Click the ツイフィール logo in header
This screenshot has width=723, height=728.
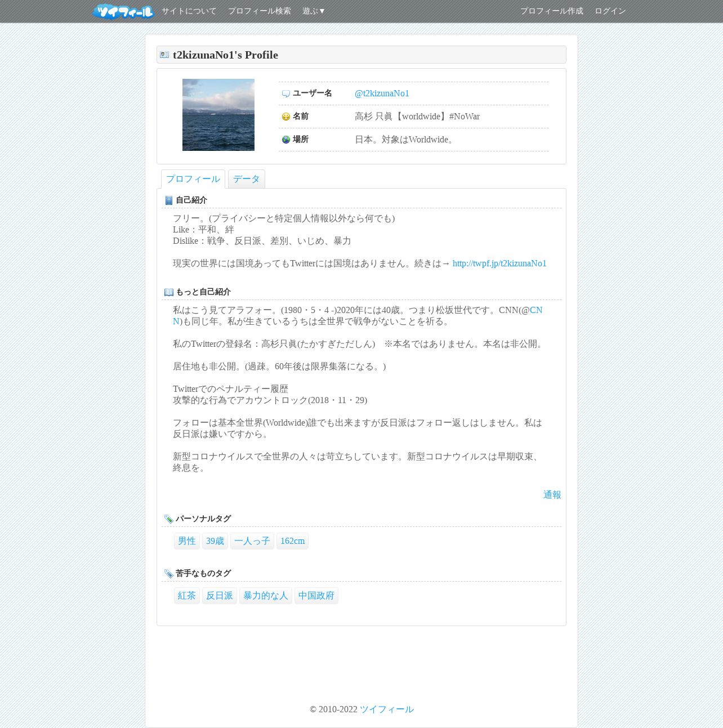point(123,11)
